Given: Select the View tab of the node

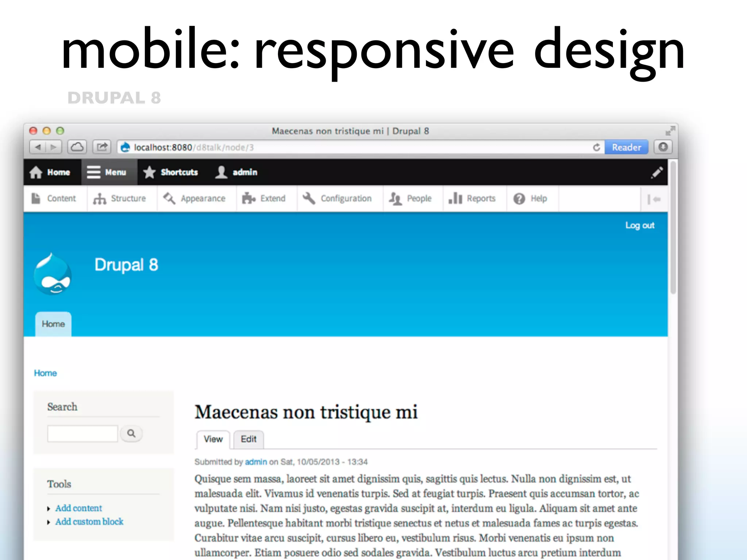Looking at the screenshot, I should [x=213, y=439].
